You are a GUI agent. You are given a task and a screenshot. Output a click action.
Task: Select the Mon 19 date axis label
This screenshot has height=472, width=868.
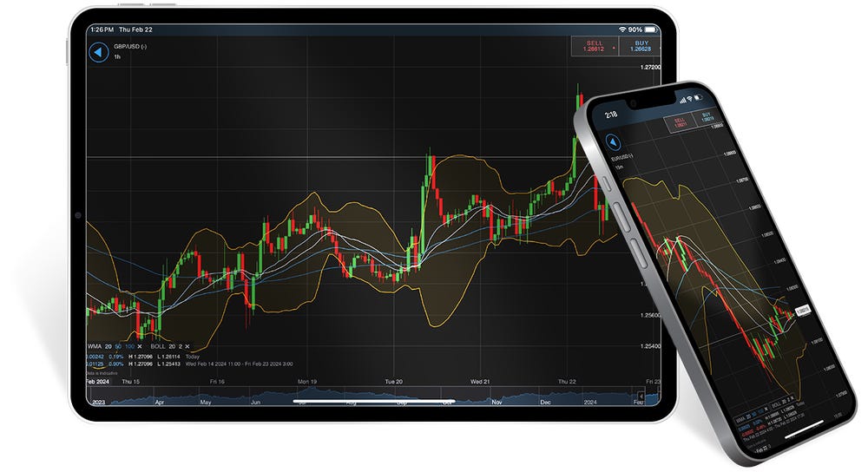pyautogui.click(x=307, y=382)
